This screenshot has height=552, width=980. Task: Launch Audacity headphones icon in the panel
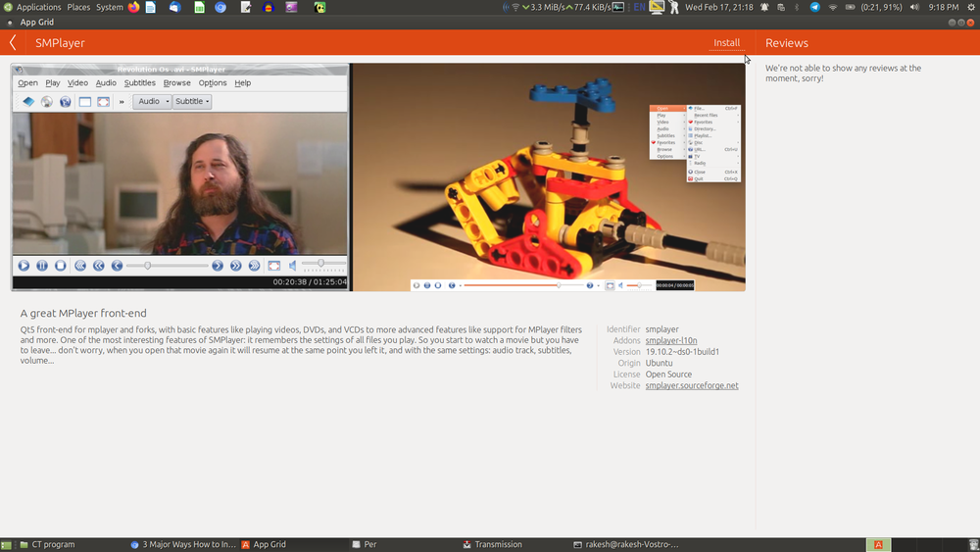point(269,7)
